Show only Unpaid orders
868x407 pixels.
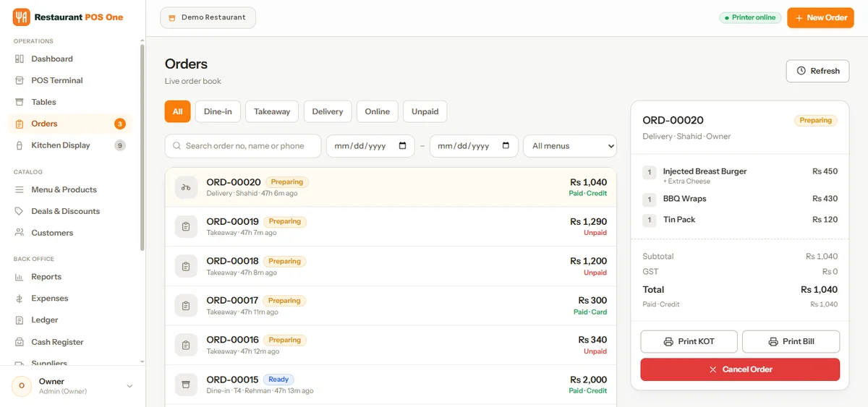pos(425,111)
